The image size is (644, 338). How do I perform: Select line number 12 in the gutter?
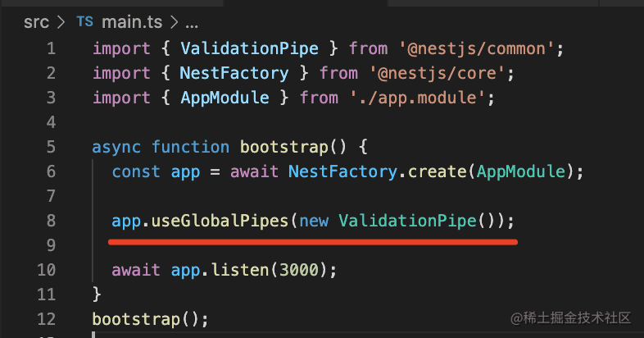click(x=46, y=319)
